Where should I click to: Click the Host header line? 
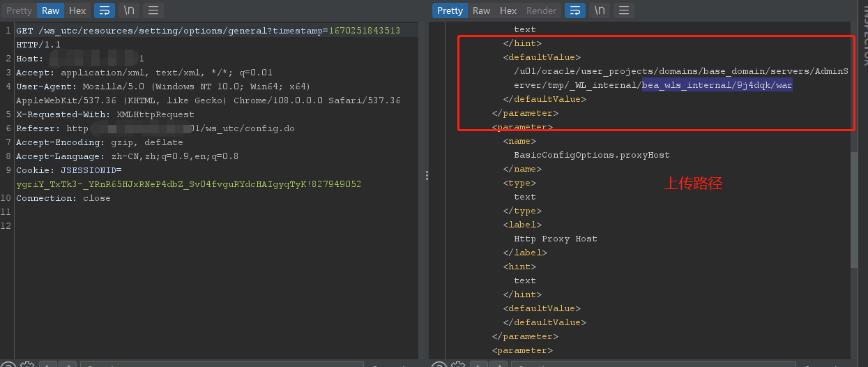80,59
